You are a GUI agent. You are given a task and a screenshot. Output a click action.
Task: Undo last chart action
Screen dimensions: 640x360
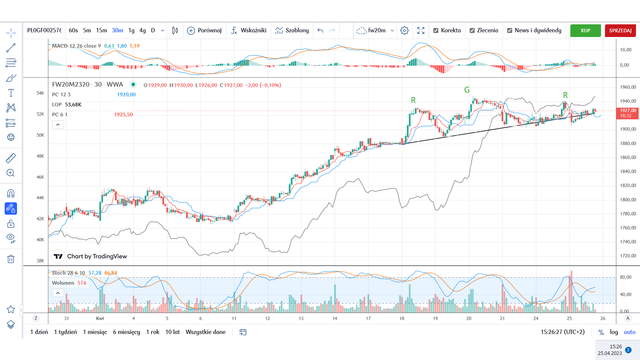pyautogui.click(x=320, y=31)
